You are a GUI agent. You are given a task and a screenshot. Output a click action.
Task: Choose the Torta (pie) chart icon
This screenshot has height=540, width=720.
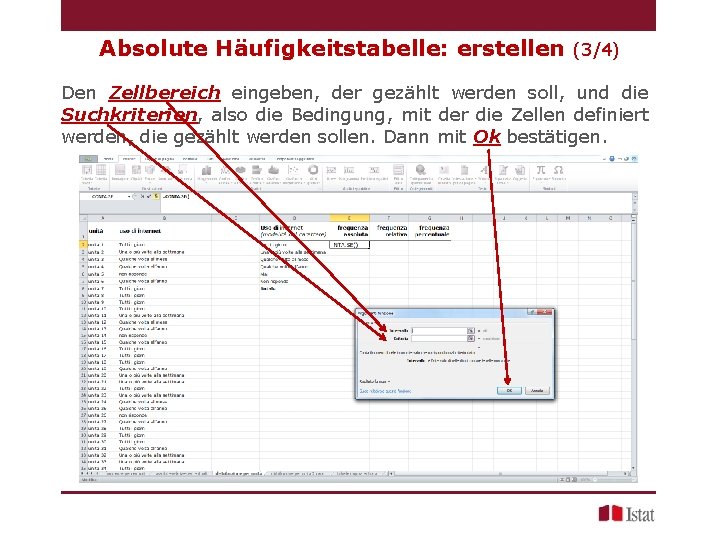pyautogui.click(x=240, y=170)
